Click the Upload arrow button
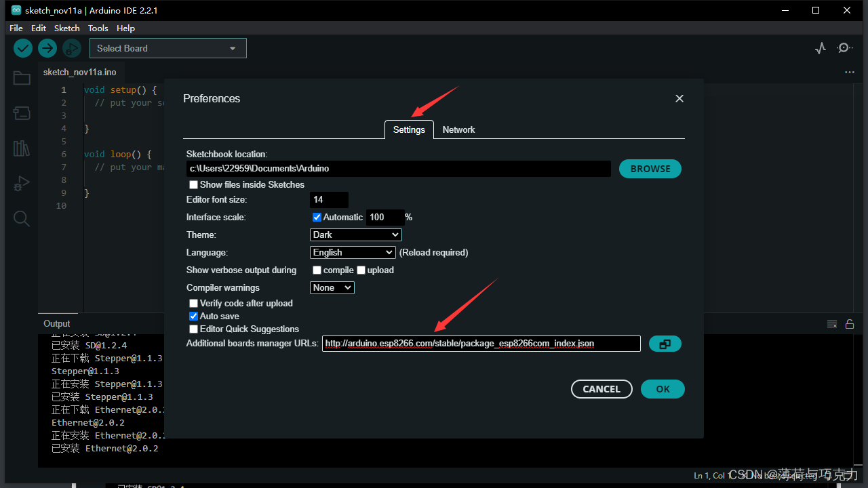The height and width of the screenshot is (488, 868). 47,48
